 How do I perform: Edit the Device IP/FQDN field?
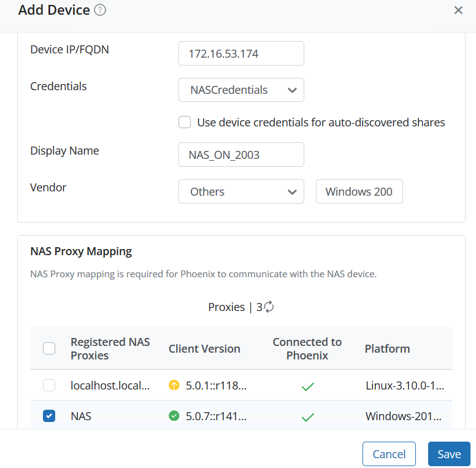click(241, 53)
